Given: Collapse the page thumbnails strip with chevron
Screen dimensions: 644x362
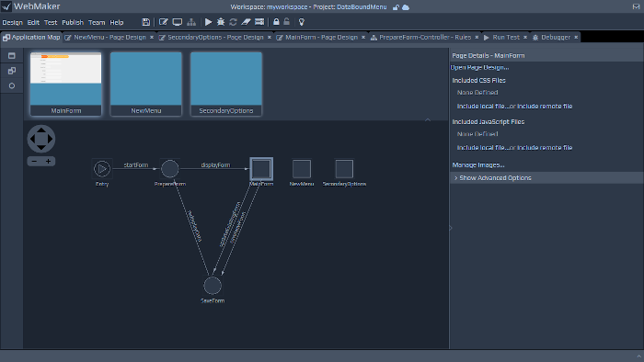Looking at the screenshot, I should (428, 119).
